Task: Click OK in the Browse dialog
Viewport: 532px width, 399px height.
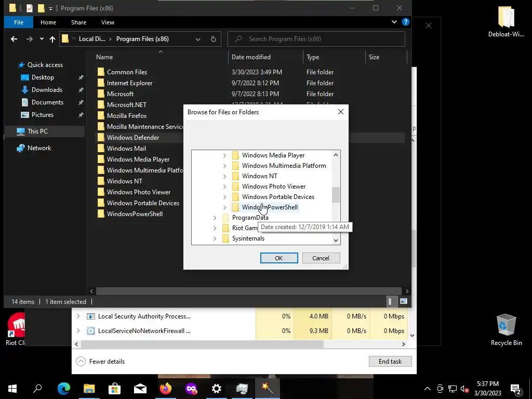Action: click(279, 258)
